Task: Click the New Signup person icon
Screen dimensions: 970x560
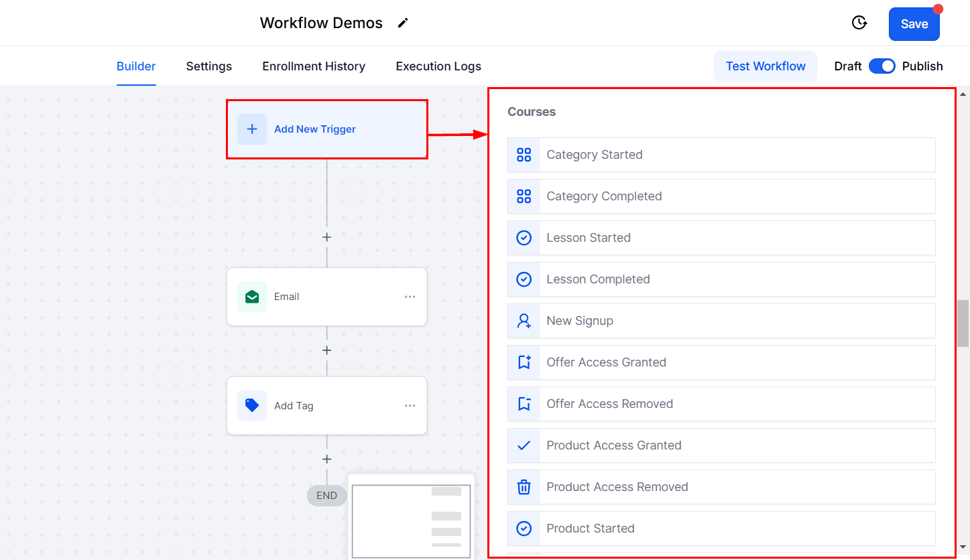Action: click(524, 321)
